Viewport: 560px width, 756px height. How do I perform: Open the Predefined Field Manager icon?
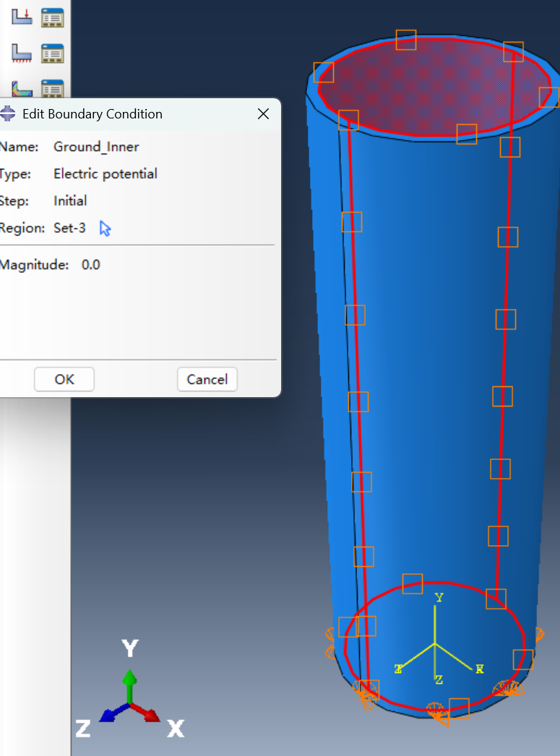52,89
